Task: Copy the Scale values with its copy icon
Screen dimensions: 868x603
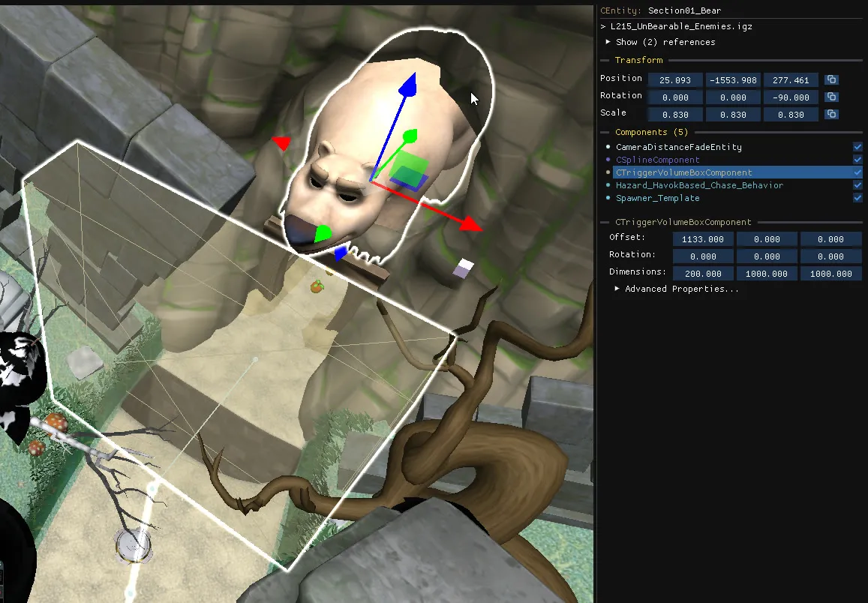Action: pos(831,114)
